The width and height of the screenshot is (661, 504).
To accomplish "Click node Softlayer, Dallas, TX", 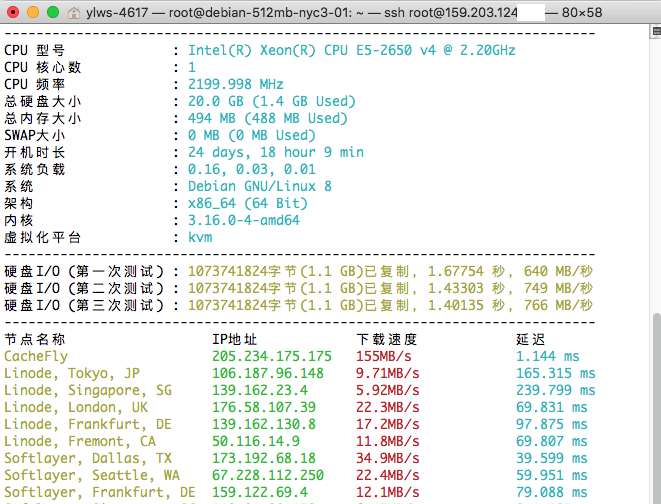I will tap(88, 458).
